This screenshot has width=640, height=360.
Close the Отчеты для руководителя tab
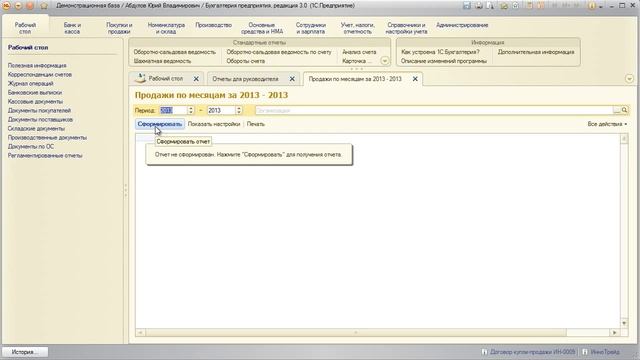[292, 79]
